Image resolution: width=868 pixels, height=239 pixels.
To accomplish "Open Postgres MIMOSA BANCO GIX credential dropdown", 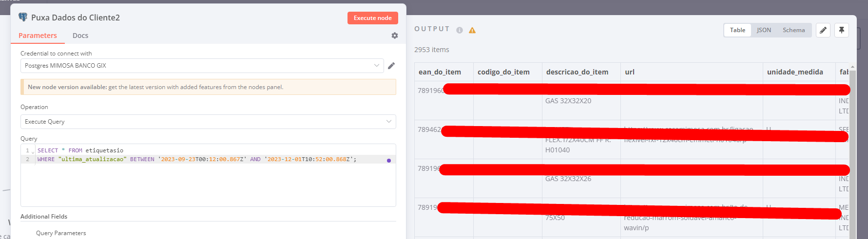I will (202, 66).
